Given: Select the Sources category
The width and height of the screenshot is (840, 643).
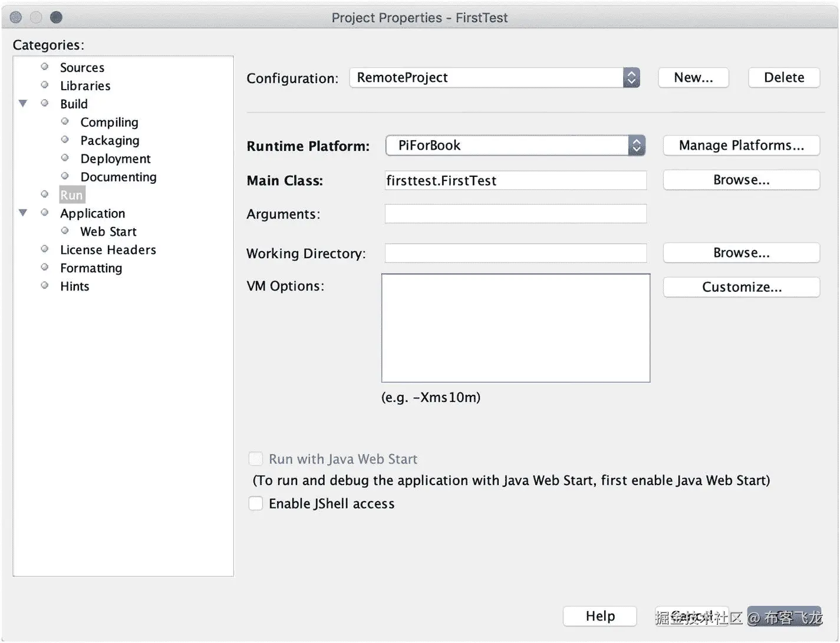Looking at the screenshot, I should pos(82,68).
